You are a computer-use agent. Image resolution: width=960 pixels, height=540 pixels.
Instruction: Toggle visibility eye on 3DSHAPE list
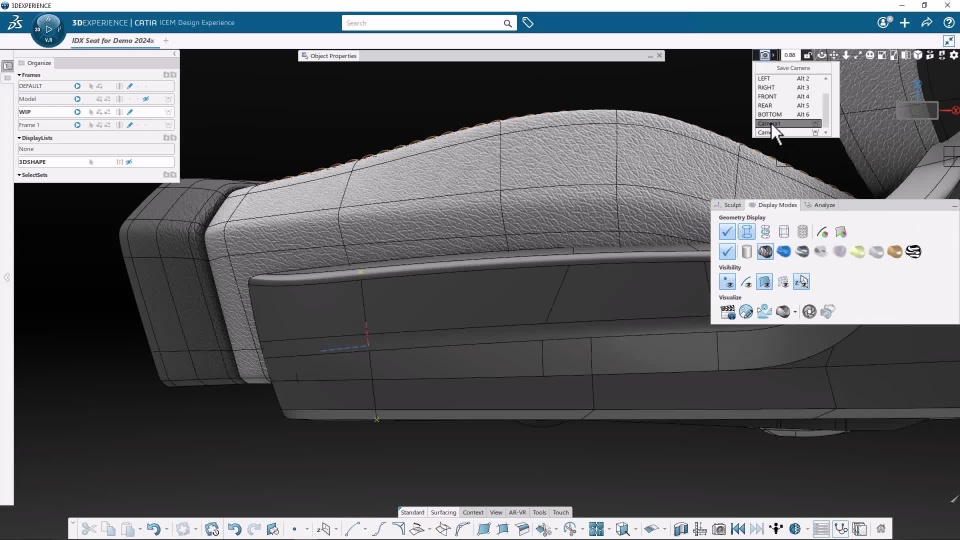click(x=129, y=162)
